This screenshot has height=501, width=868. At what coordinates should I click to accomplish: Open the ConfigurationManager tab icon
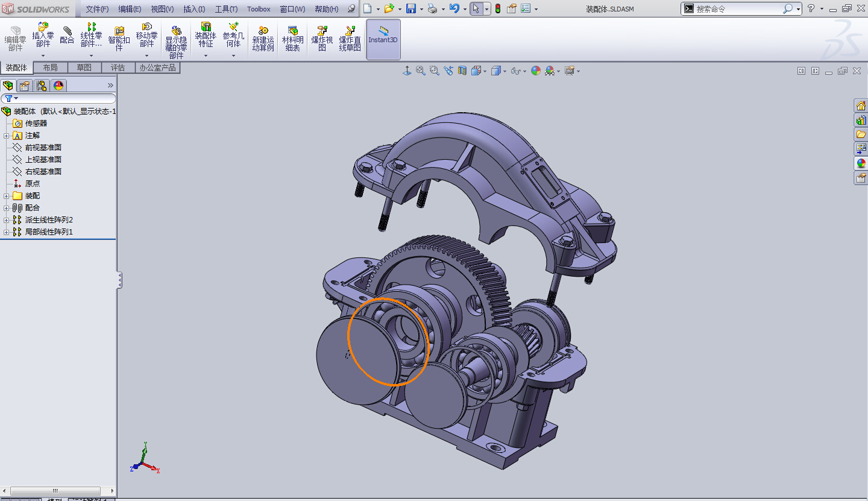pos(41,86)
